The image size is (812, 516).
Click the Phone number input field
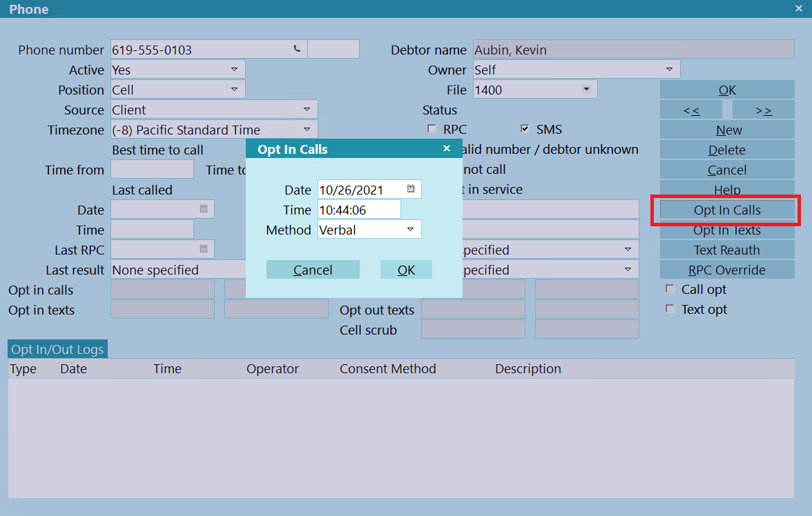(x=209, y=49)
